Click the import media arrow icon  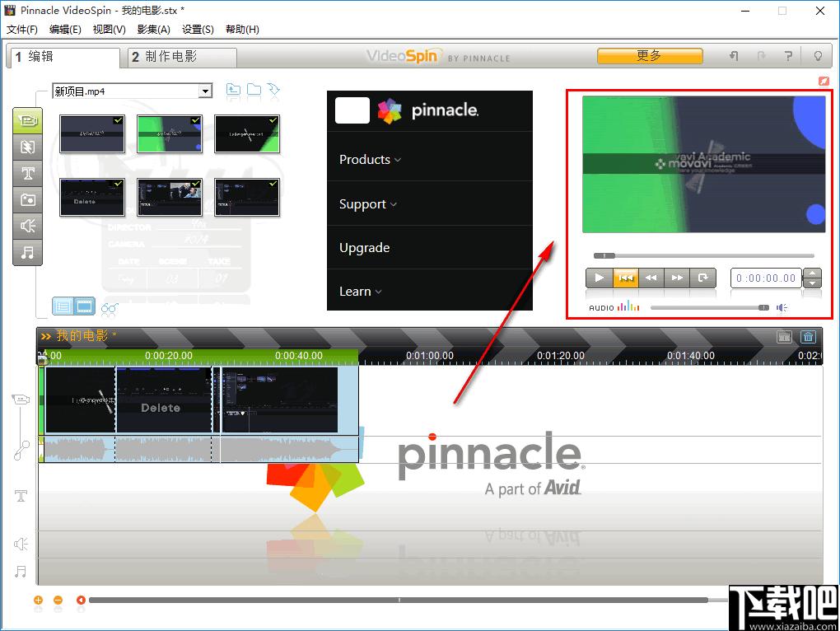click(x=273, y=90)
